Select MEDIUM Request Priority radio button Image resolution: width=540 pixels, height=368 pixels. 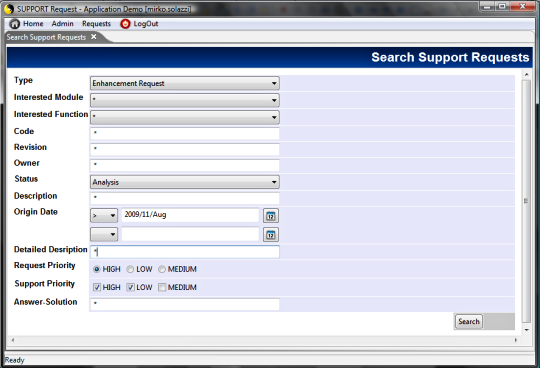(162, 269)
